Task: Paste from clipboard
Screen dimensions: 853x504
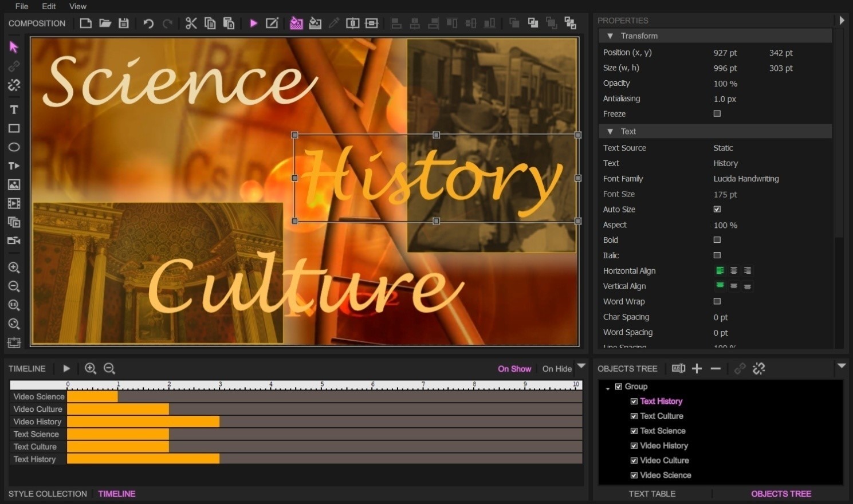Action: pos(229,23)
